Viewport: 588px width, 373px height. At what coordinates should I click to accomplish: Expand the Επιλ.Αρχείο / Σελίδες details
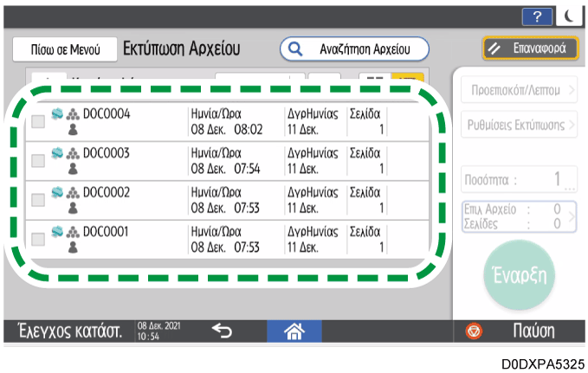tap(519, 217)
